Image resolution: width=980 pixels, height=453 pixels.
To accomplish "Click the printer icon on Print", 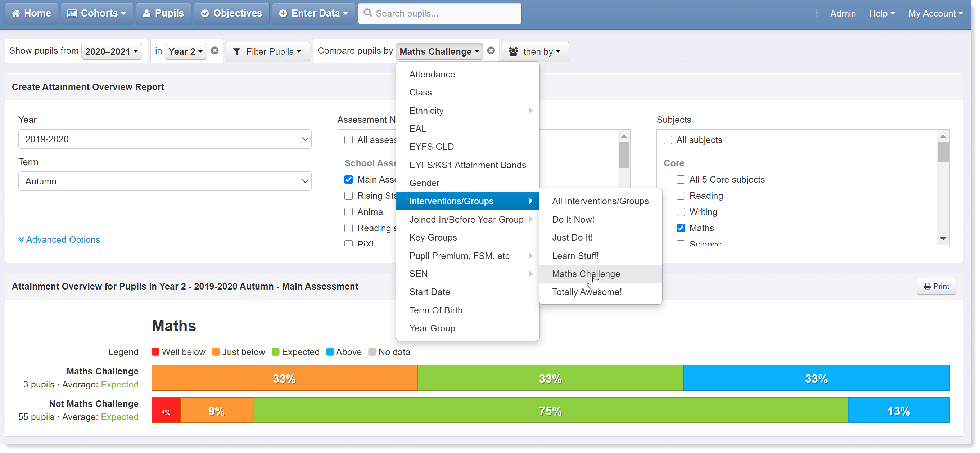I will tap(927, 286).
